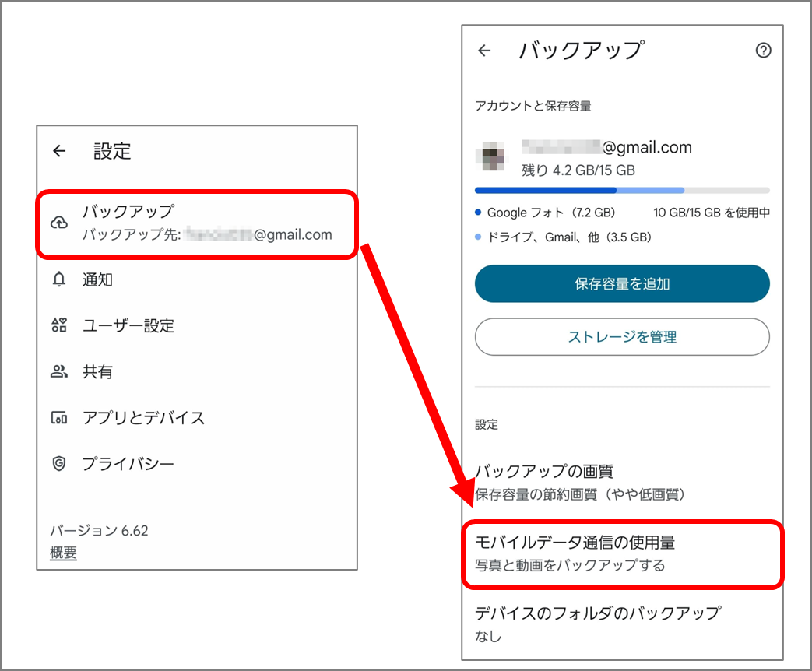
Task: Tap the shield icon beside プライバシー
Action: (x=59, y=463)
